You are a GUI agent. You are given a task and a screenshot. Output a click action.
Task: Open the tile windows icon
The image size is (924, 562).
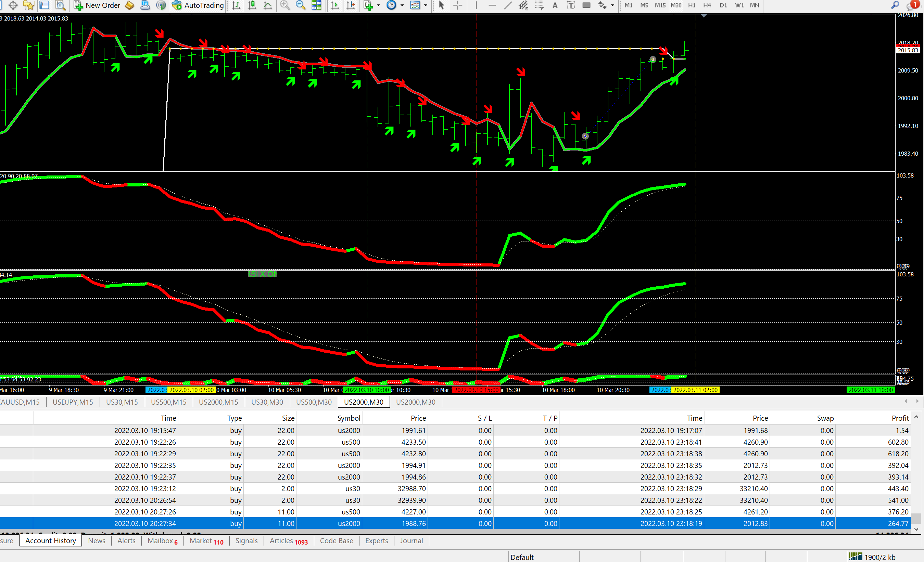point(316,5)
